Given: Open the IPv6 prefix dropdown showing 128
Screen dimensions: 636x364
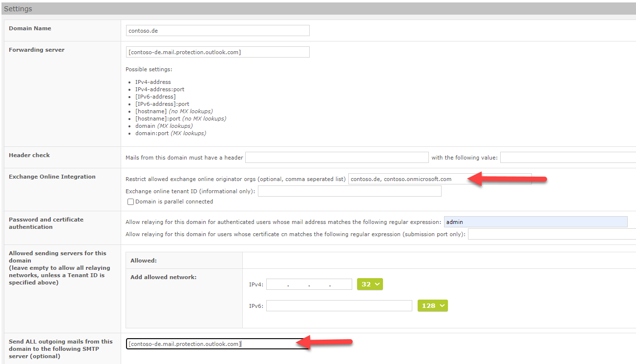Looking at the screenshot, I should pyautogui.click(x=432, y=306).
